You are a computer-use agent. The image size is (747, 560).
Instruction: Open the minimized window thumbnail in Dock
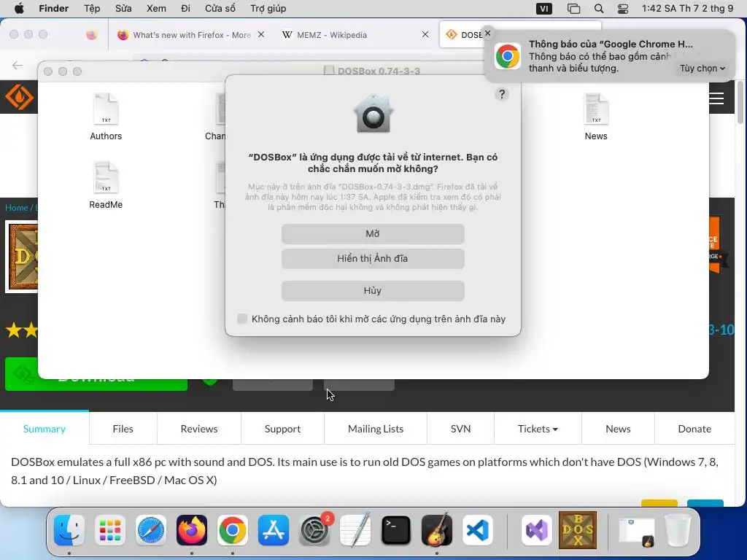coord(636,531)
